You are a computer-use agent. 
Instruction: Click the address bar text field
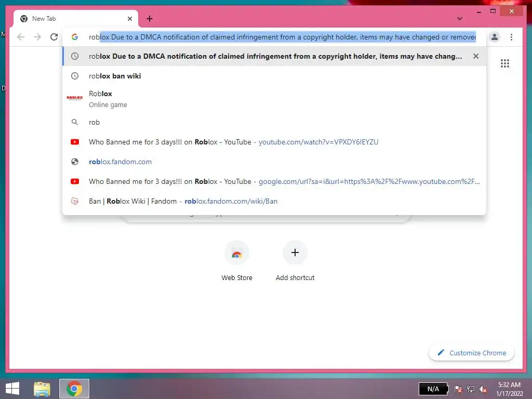pyautogui.click(x=282, y=37)
